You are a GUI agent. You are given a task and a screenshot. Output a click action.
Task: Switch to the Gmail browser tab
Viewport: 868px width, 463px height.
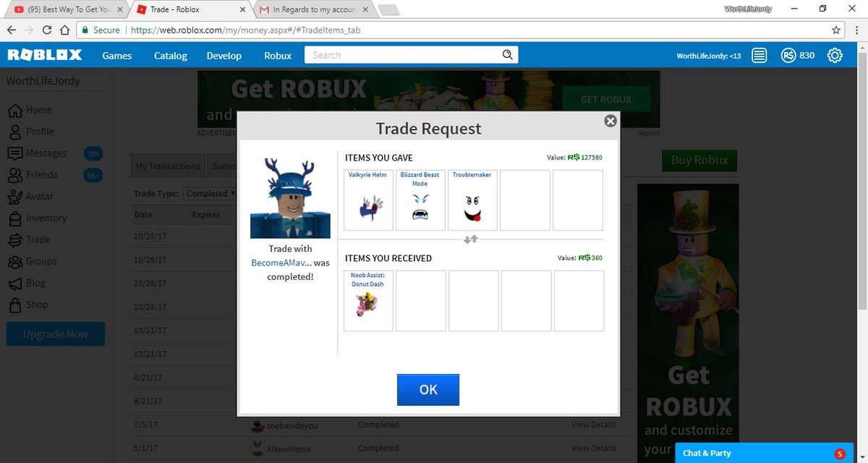click(x=312, y=9)
